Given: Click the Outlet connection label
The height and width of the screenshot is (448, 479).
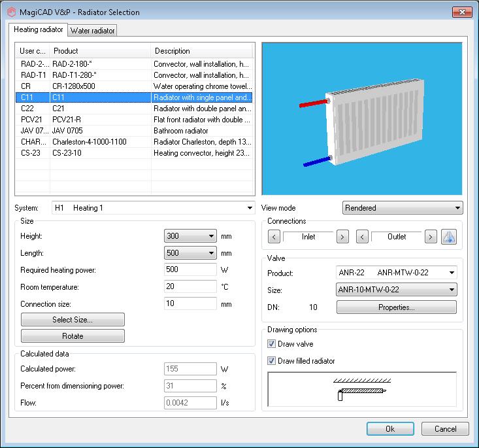Looking at the screenshot, I should tap(397, 237).
